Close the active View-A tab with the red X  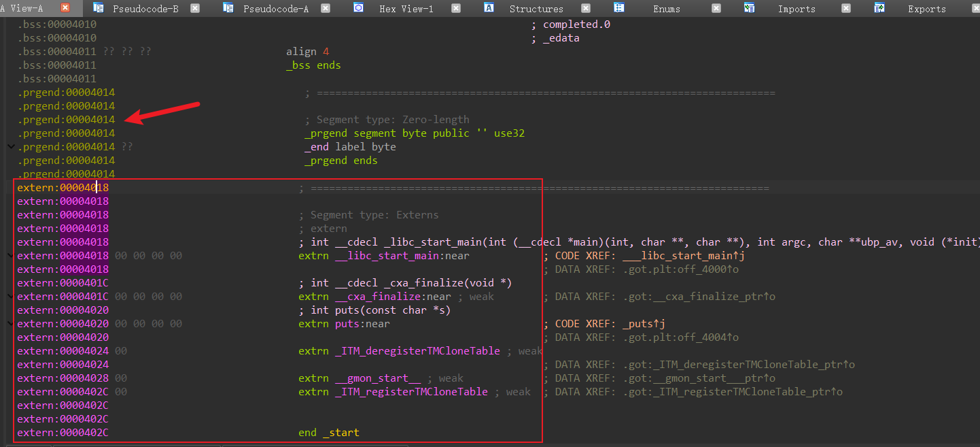coord(65,8)
